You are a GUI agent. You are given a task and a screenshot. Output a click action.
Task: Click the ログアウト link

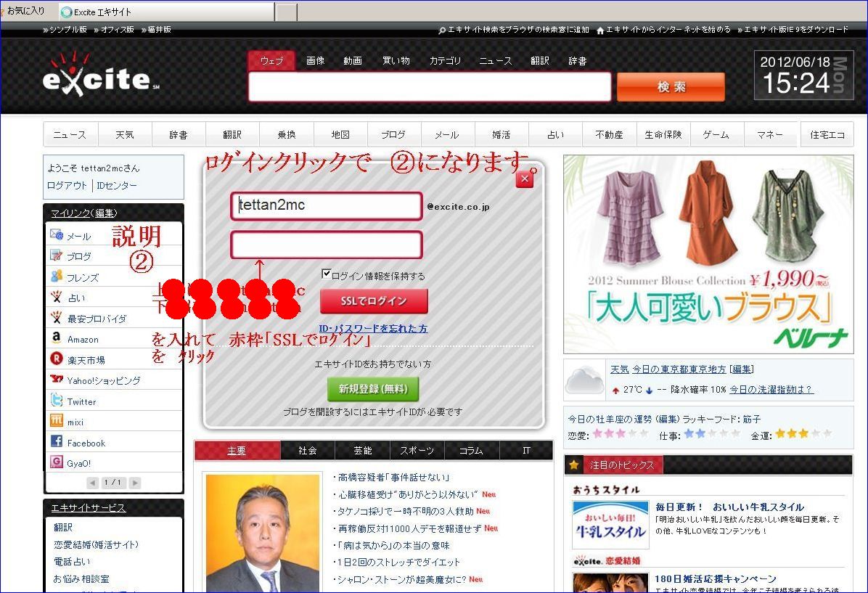click(x=67, y=186)
